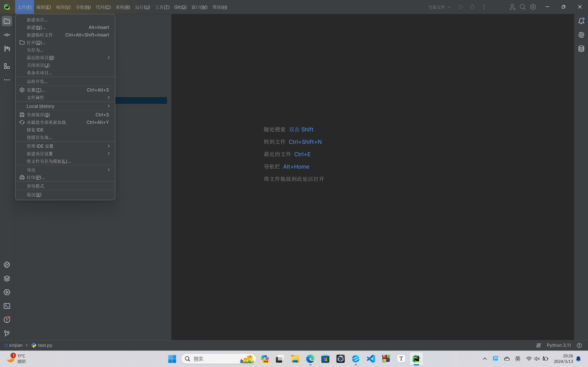Open the 当前文件 run configuration dropdown

439,7
